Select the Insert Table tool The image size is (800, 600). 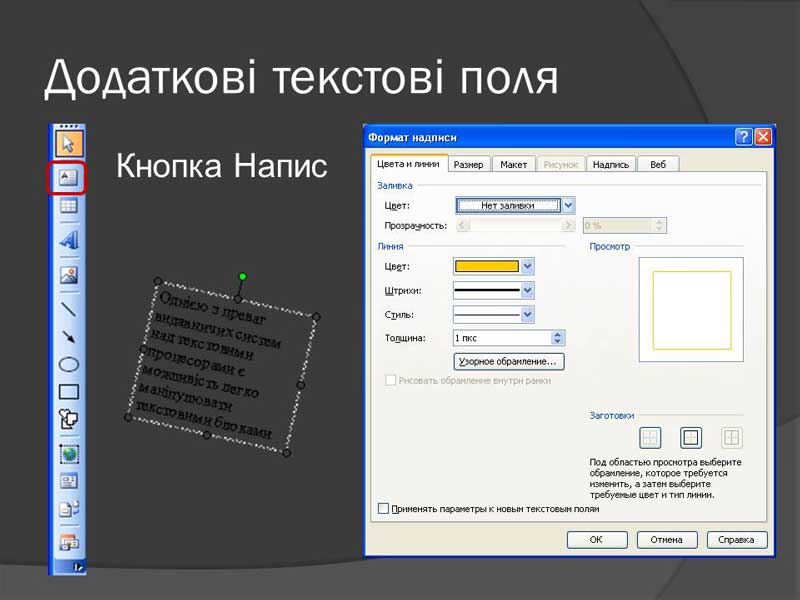tap(68, 207)
